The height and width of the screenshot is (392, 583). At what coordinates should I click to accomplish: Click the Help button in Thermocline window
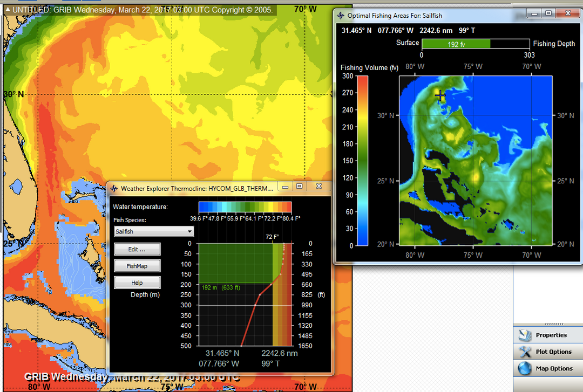click(137, 283)
